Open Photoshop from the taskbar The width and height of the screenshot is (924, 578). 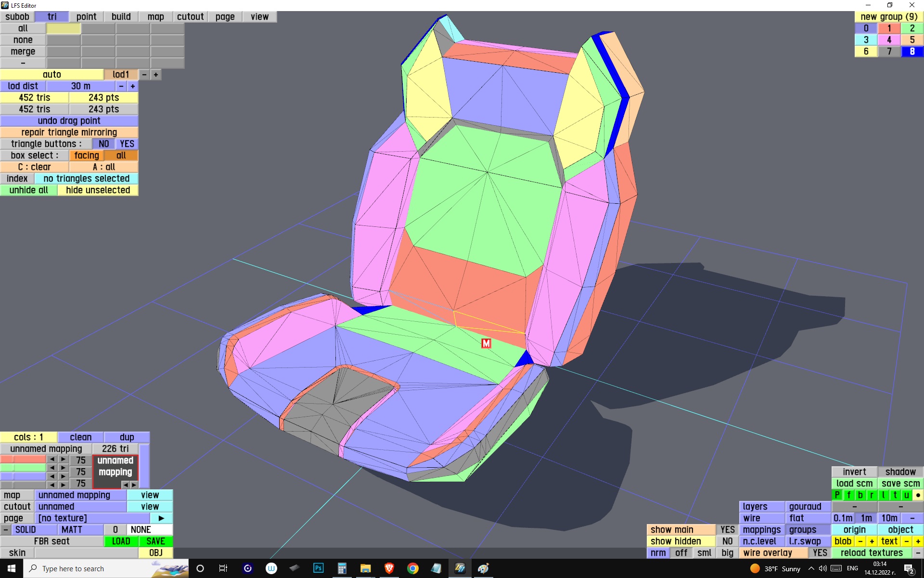(318, 568)
